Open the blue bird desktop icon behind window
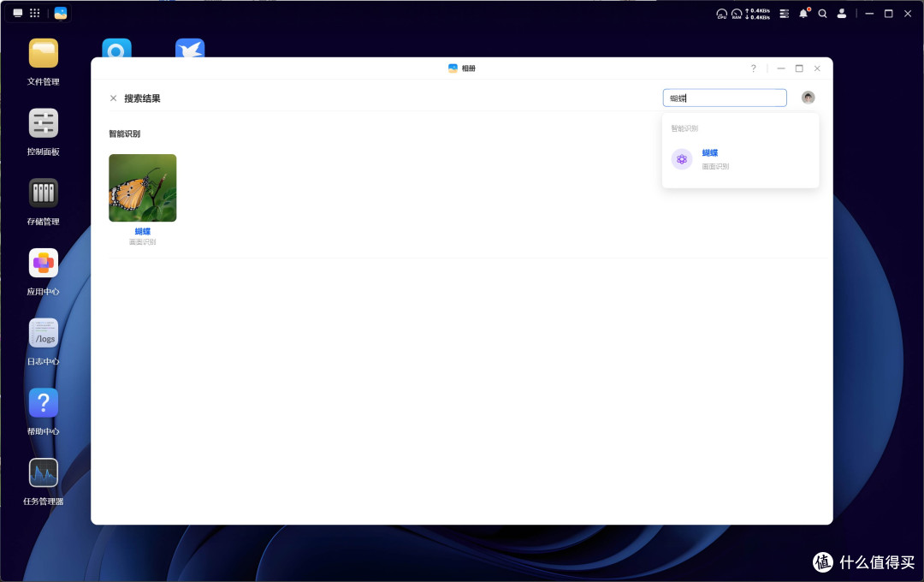 [190, 48]
